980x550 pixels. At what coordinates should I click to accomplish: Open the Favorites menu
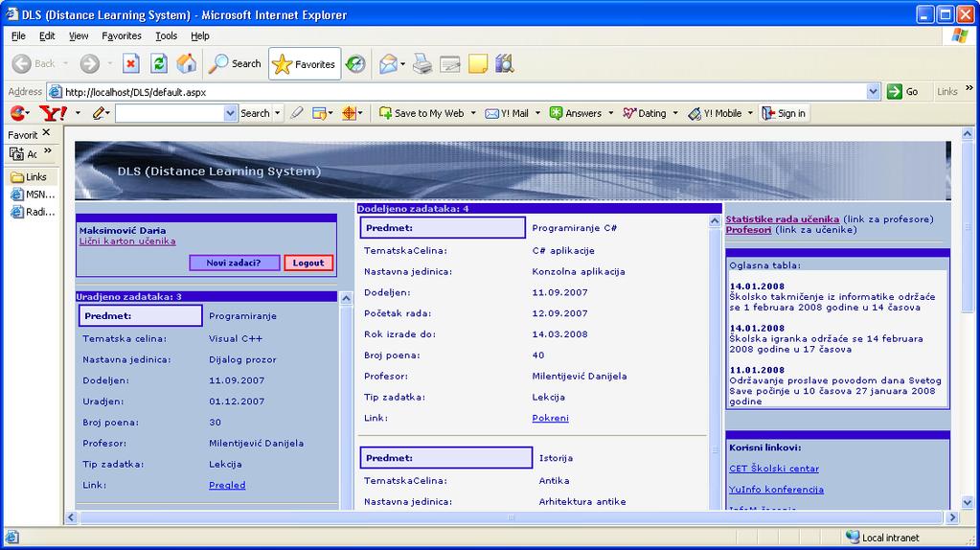pos(122,35)
